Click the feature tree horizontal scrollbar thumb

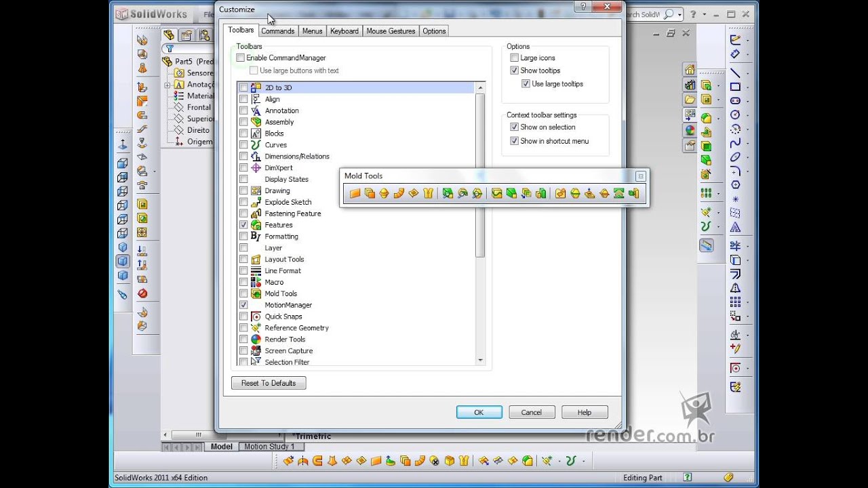click(199, 435)
